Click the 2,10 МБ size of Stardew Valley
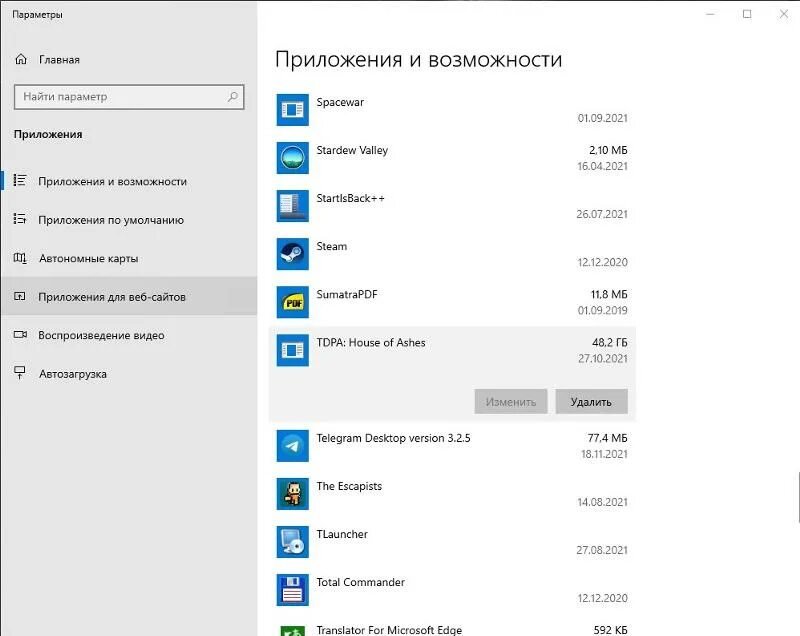Image resolution: width=800 pixels, height=636 pixels. 608,150
